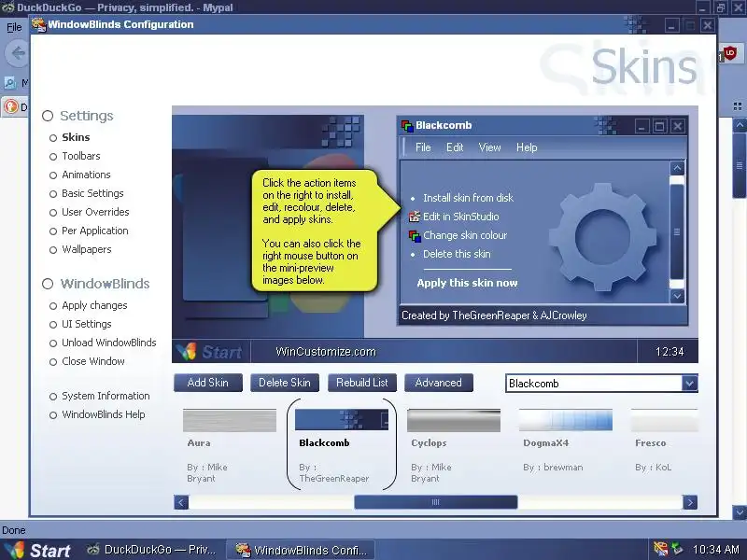Open WindowBlinds Help
This screenshot has width=747, height=560.
(x=103, y=414)
